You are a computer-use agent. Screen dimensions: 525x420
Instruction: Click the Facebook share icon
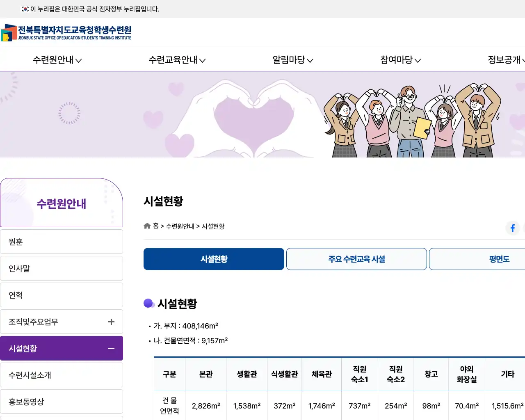(512, 228)
